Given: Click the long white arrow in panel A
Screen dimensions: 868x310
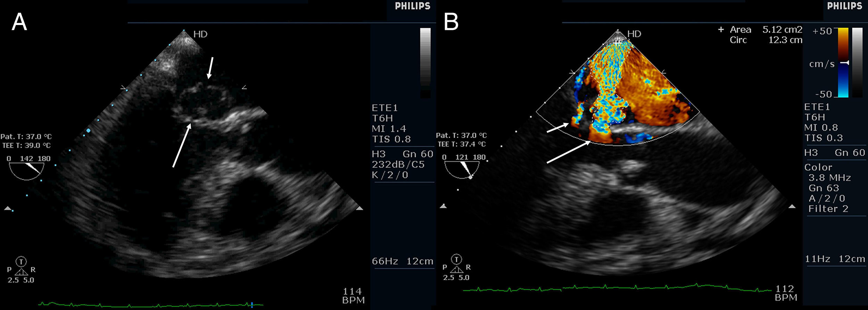Looking at the screenshot, I should [182, 145].
